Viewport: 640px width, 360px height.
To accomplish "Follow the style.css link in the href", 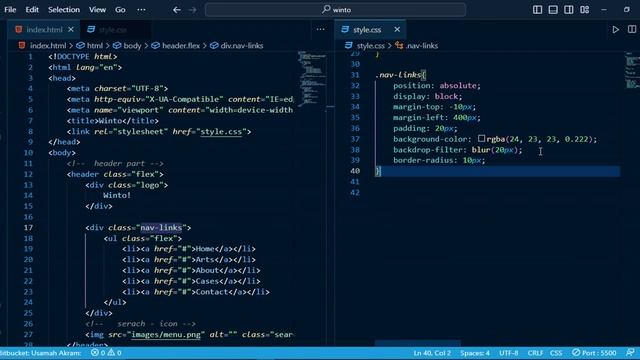I will (x=221, y=131).
